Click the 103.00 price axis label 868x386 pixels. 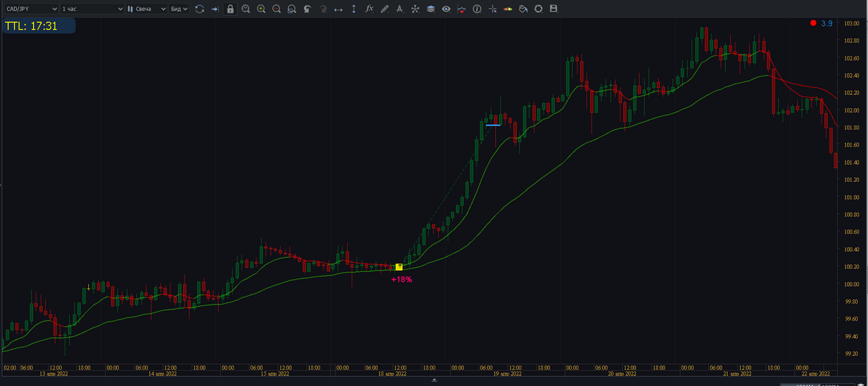point(853,24)
